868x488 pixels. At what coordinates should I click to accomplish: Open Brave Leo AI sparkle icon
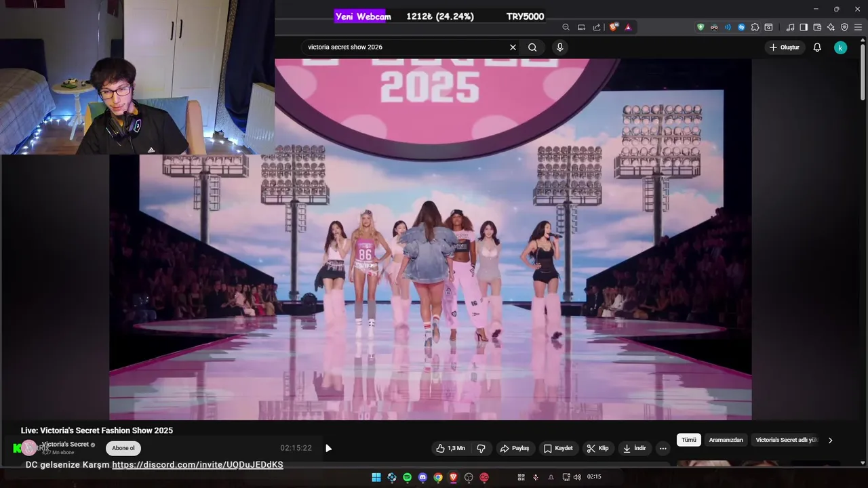pos(831,27)
